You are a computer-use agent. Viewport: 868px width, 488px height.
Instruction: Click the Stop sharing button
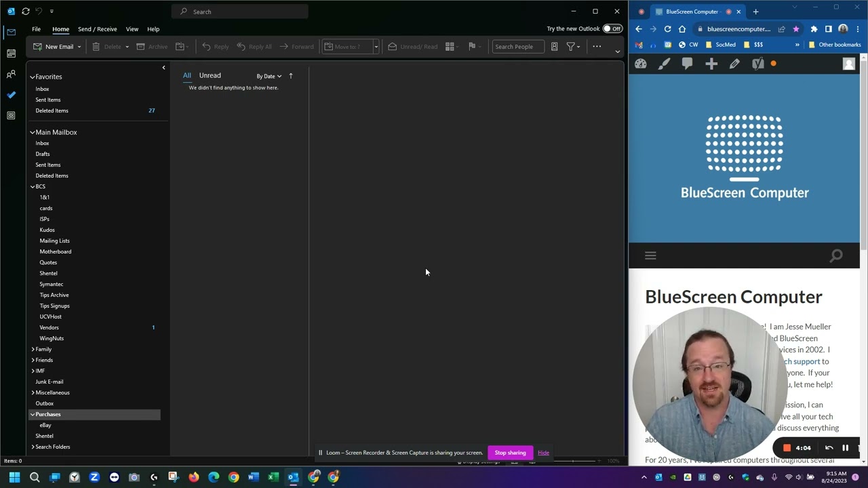pos(510,453)
